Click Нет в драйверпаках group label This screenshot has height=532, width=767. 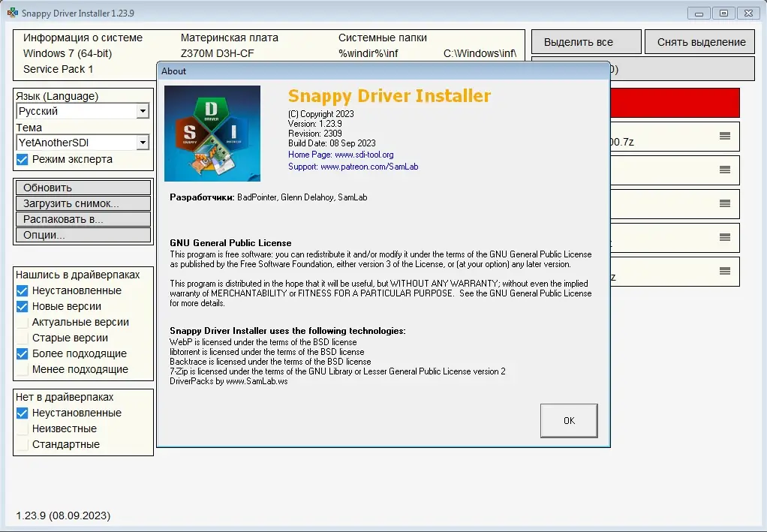[65, 397]
